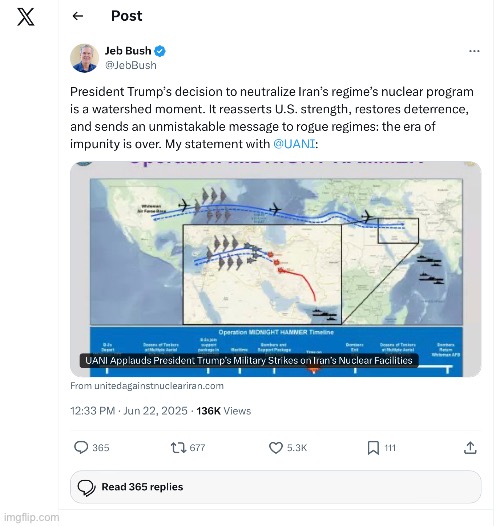The width and height of the screenshot is (500, 526).
Task: Visit the unitedagainstnucleariran.com source link
Action: pyautogui.click(x=147, y=386)
